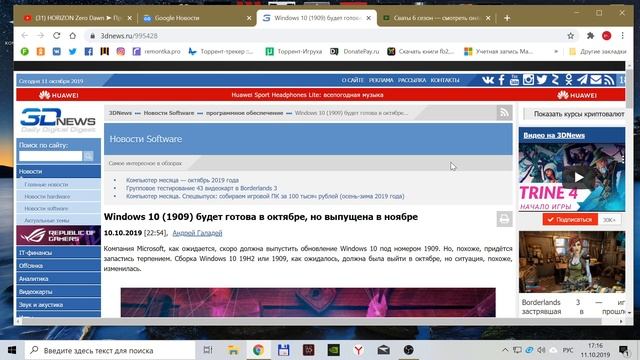Click the Подписаться subscribe button
Image resolution: width=640 pixels, height=360 pixels.
pos(570,220)
